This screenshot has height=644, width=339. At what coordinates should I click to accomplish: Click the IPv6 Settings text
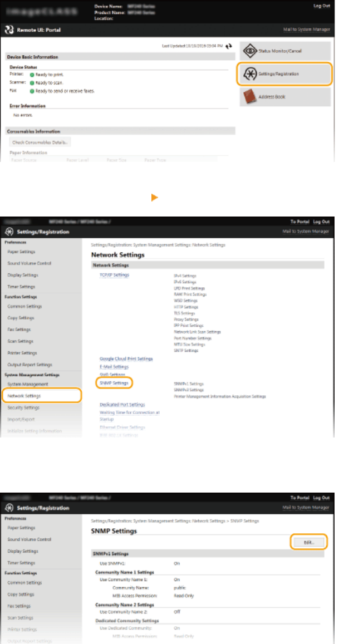click(x=185, y=282)
